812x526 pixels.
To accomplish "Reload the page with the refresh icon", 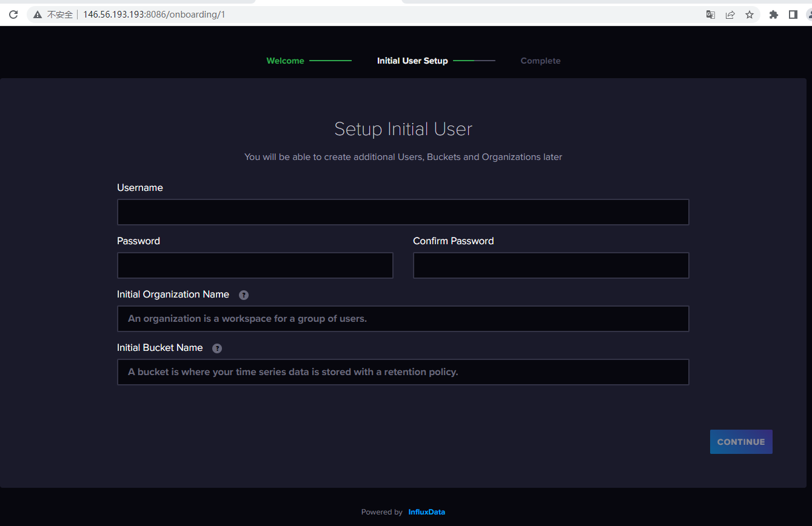I will (13, 15).
